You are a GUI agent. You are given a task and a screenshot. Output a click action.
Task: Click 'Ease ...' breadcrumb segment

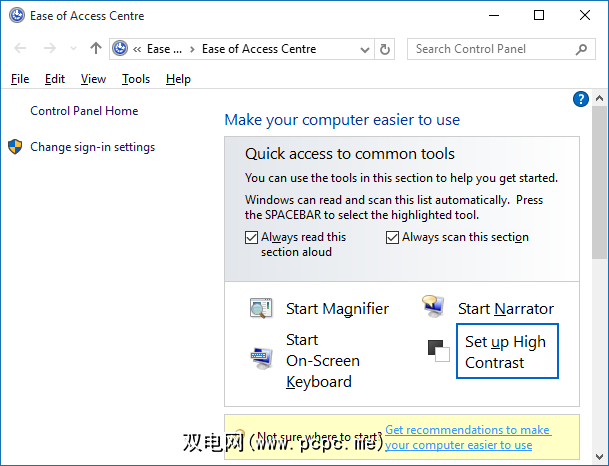[x=164, y=49]
